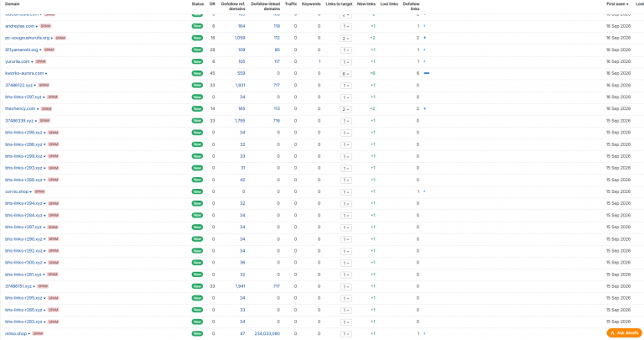The height and width of the screenshot is (340, 644).
Task: Sort by Links to target header
Action: tap(339, 4)
